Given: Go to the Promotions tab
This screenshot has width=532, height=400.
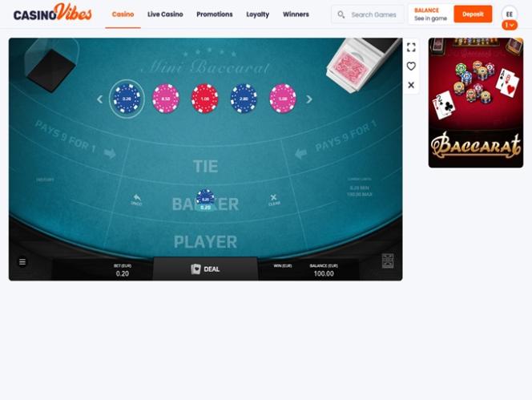Looking at the screenshot, I should click(215, 14).
